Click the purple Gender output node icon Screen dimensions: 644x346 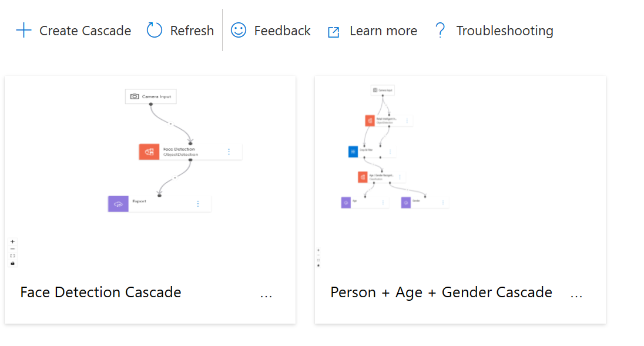(405, 201)
